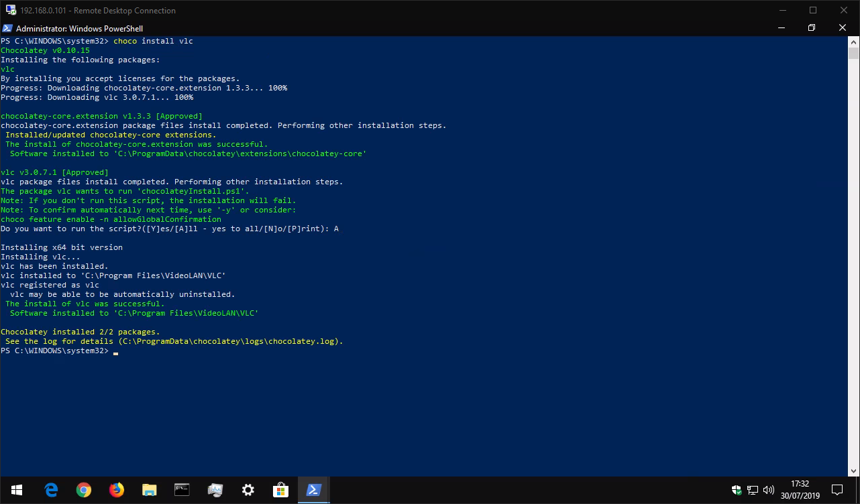Click 'Chocolatey installed 2/2 packages.' line

click(x=80, y=332)
